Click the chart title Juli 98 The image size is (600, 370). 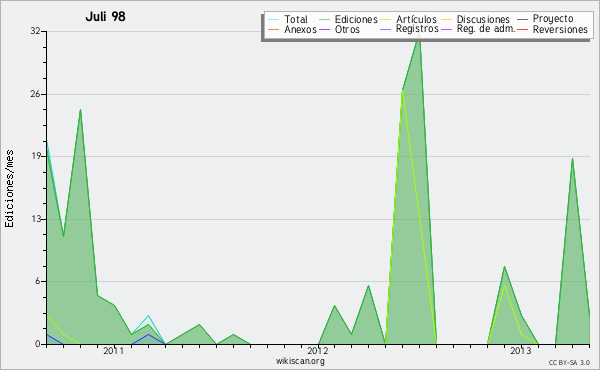105,16
